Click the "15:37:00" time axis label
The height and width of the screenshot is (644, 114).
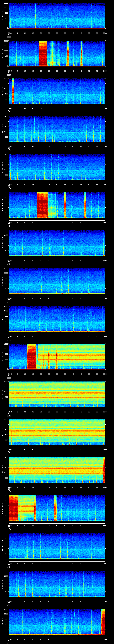[9, 601]
